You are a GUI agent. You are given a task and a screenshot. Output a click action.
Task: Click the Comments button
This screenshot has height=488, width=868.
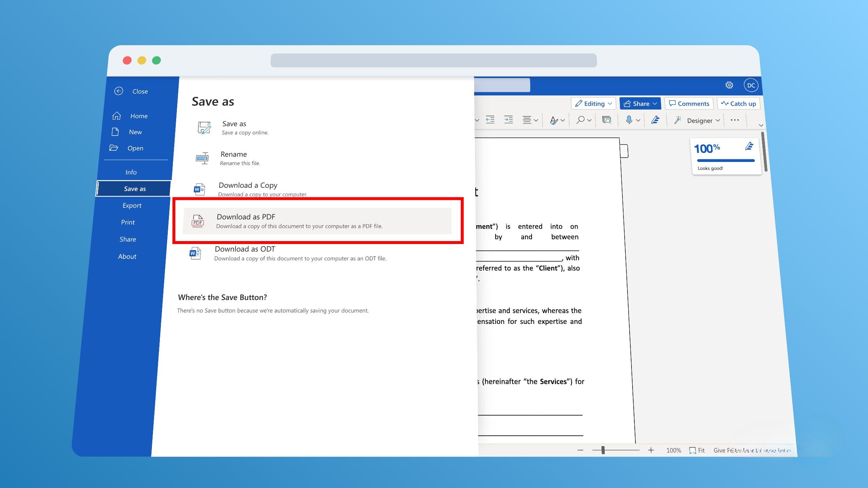click(689, 104)
